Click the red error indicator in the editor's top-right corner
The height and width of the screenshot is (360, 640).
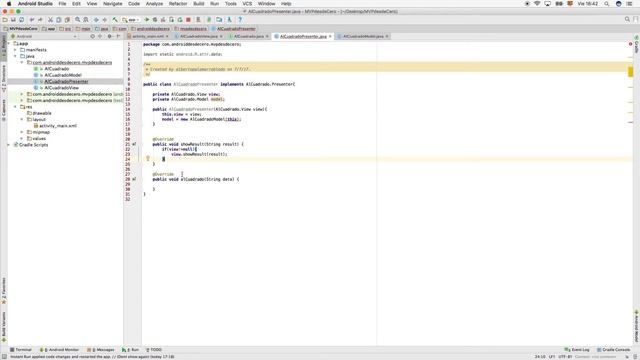(x=631, y=44)
